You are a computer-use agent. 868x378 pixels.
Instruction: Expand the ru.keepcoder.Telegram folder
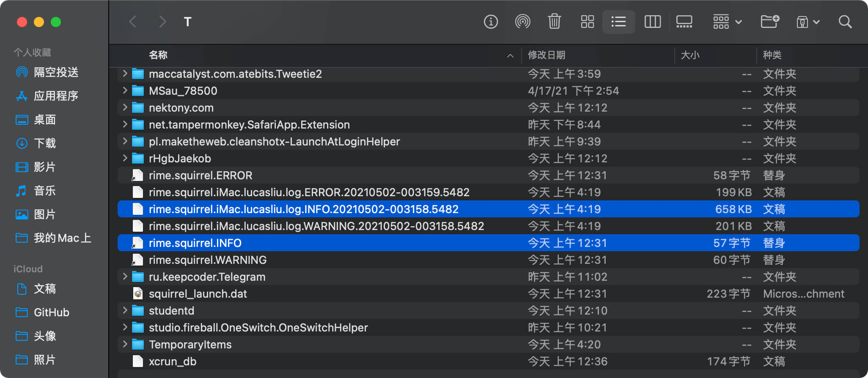click(125, 277)
